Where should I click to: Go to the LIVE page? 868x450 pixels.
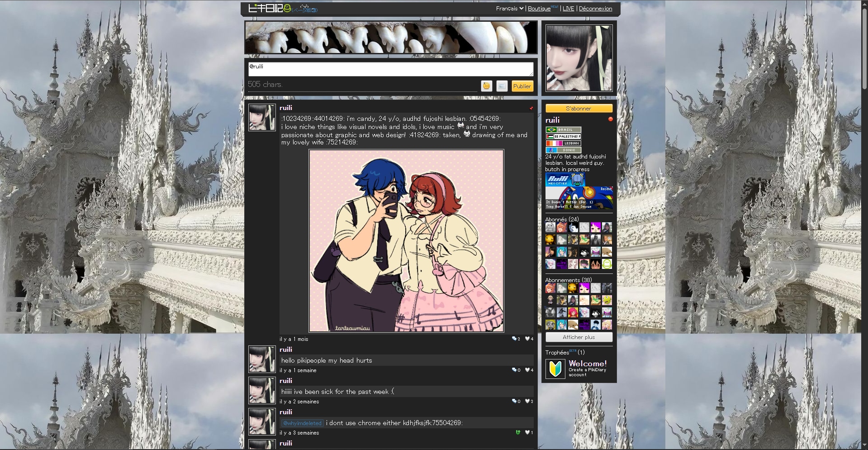click(x=568, y=9)
